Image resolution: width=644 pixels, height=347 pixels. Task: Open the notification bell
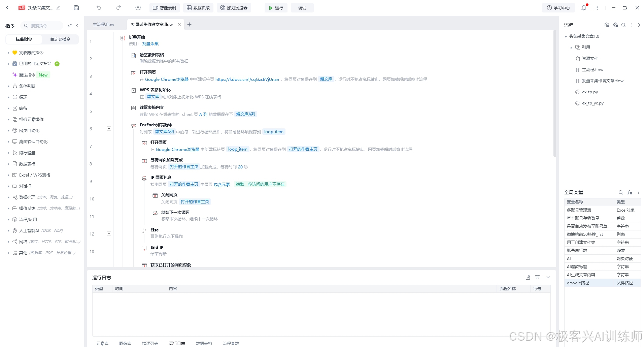point(583,7)
